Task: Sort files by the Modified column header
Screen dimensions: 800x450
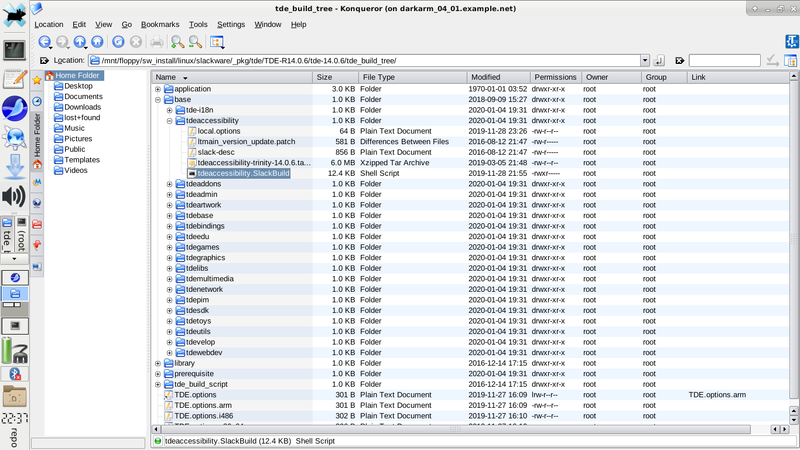Action: point(485,77)
